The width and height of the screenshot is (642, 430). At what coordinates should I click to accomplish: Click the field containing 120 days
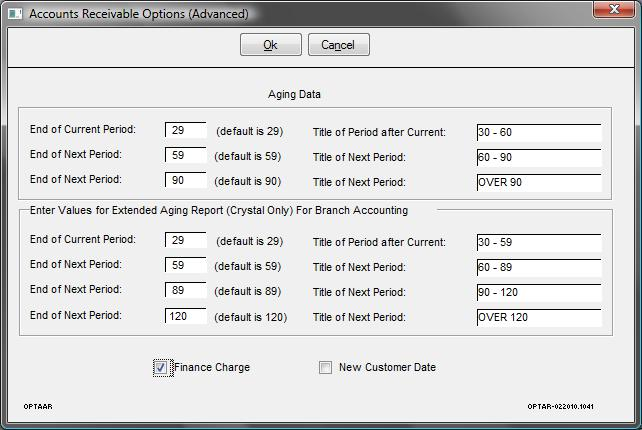click(x=185, y=316)
